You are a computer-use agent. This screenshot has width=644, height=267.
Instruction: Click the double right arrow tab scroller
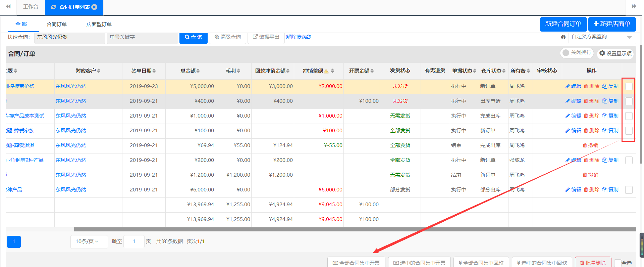[634, 6]
